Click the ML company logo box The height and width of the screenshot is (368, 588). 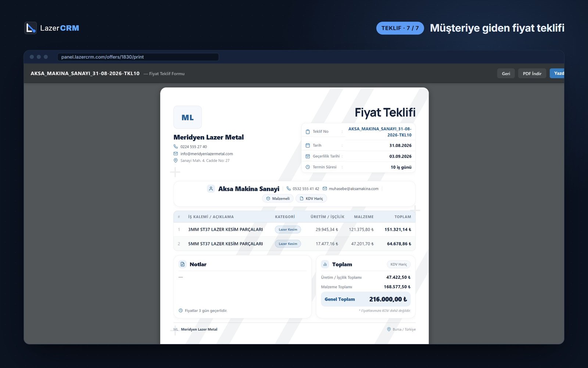[187, 117]
